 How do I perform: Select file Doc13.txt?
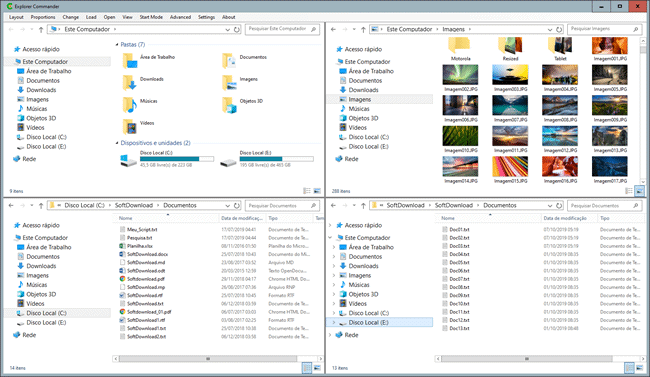(459, 328)
